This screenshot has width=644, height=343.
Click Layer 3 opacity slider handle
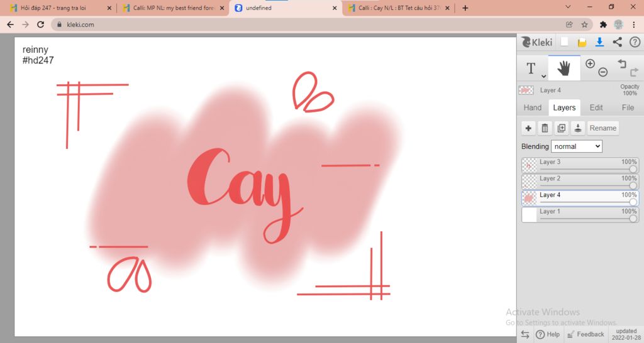pos(633,169)
